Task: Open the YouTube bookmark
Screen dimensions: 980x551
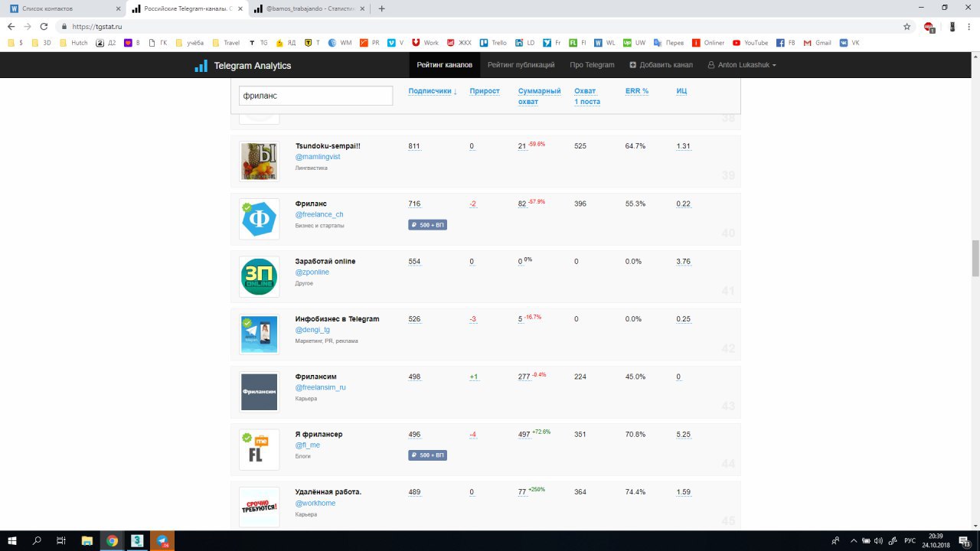Action: [x=750, y=43]
